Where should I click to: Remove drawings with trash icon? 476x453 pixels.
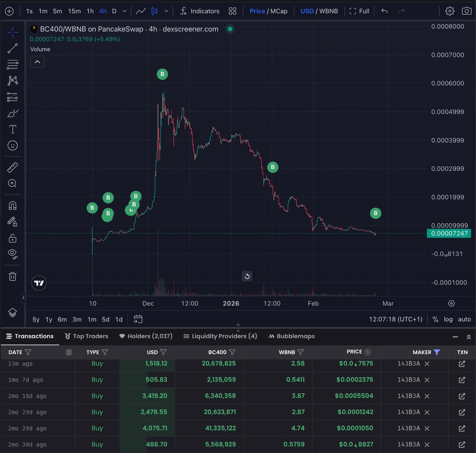13,276
